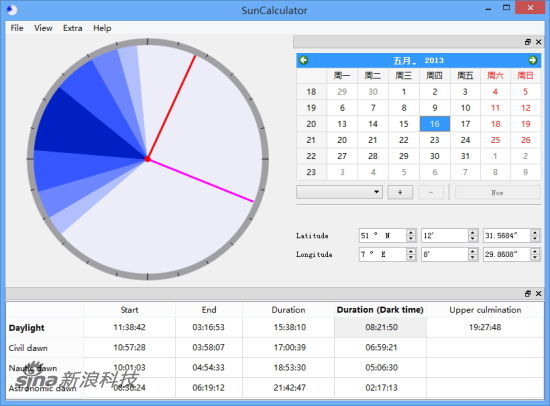
Task: Click the End column header
Action: (209, 310)
